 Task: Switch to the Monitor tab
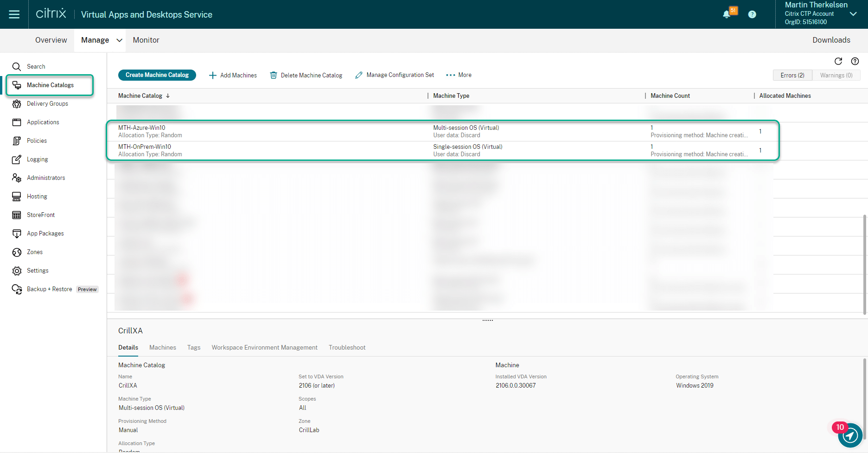pyautogui.click(x=146, y=40)
